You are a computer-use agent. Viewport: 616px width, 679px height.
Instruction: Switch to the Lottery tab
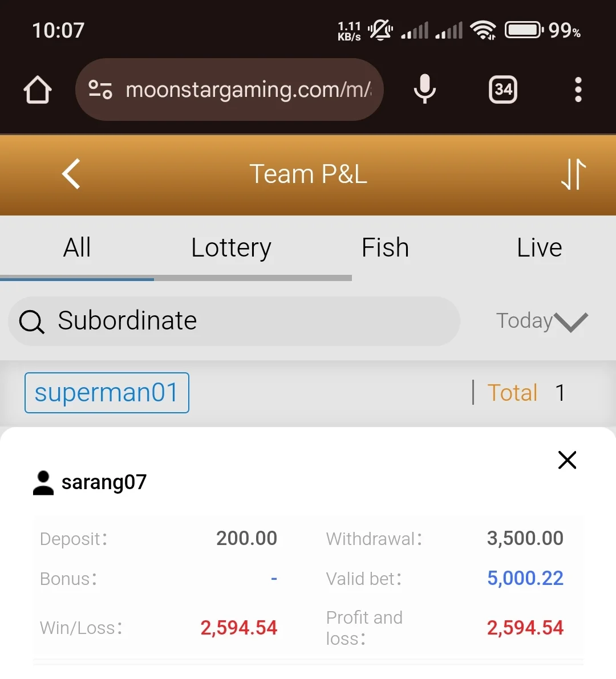click(x=232, y=247)
